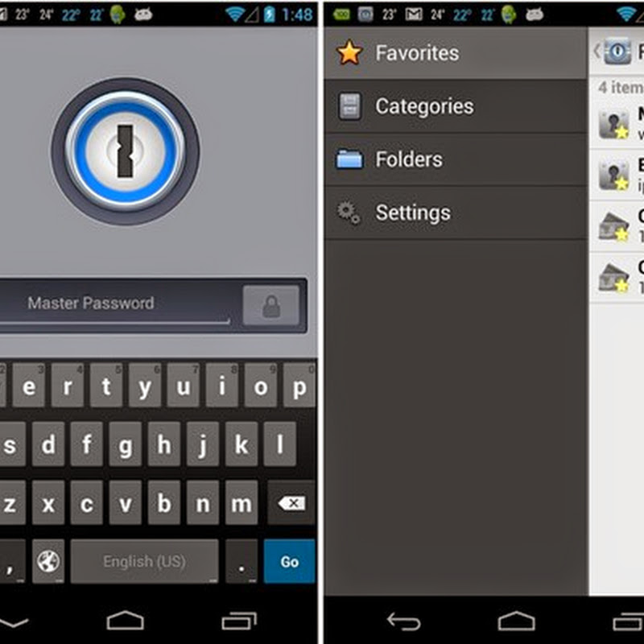Screen dimensions: 644x644
Task: Tap the letter e key
Action: [28, 386]
